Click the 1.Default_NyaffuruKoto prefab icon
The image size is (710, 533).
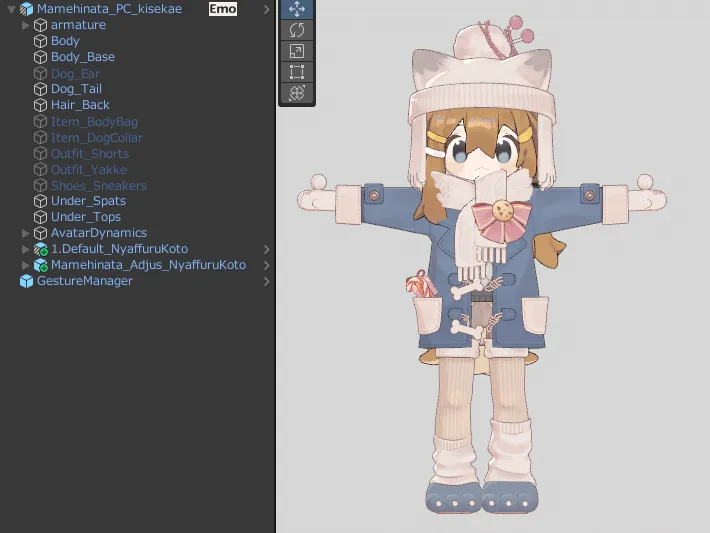coord(40,249)
